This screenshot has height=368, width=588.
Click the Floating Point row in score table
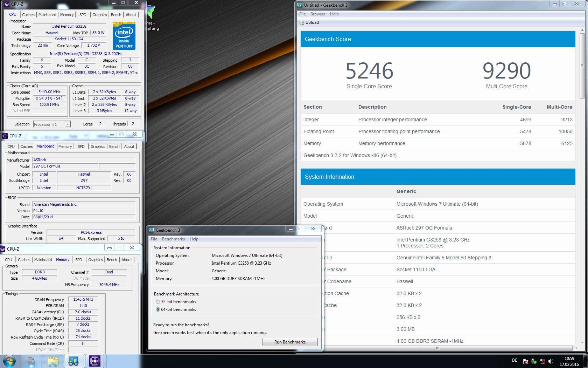point(438,131)
